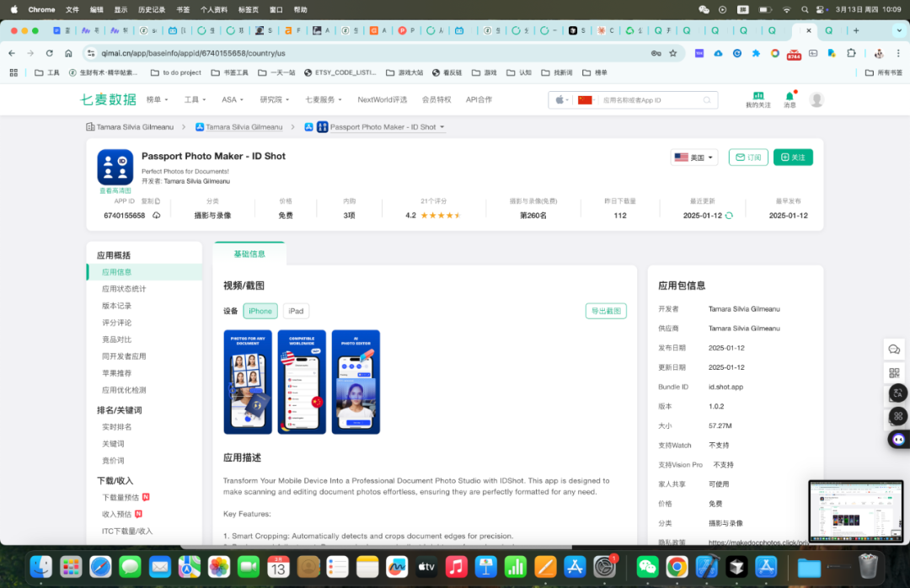Open the Trash in the Dock
Image resolution: width=910 pixels, height=588 pixels.
point(868,567)
